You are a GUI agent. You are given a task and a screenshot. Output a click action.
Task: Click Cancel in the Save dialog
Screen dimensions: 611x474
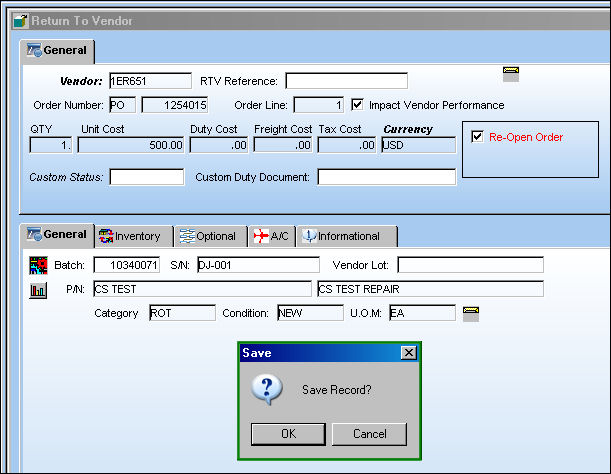click(x=369, y=434)
